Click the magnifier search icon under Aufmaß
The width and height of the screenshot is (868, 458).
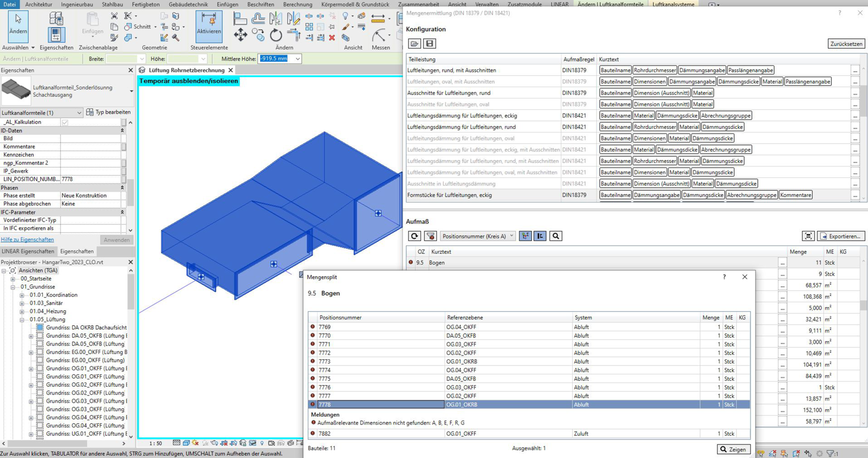point(555,236)
